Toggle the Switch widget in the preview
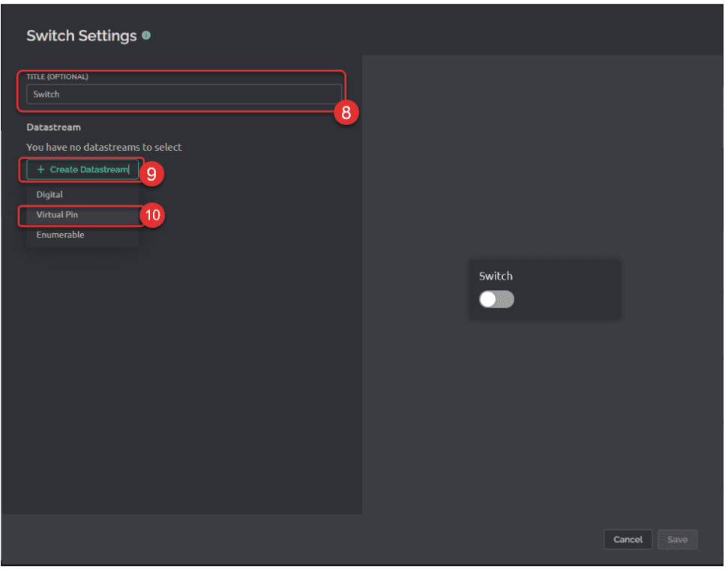Viewport: 728px width, 572px height. [x=496, y=299]
